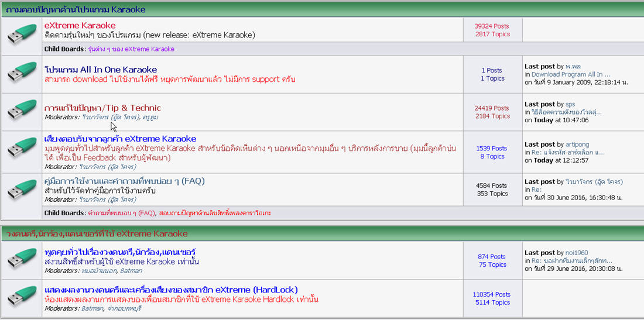This screenshot has width=644, height=320.
Task: Open moderator Batman in HardLock board row
Action: point(93,308)
